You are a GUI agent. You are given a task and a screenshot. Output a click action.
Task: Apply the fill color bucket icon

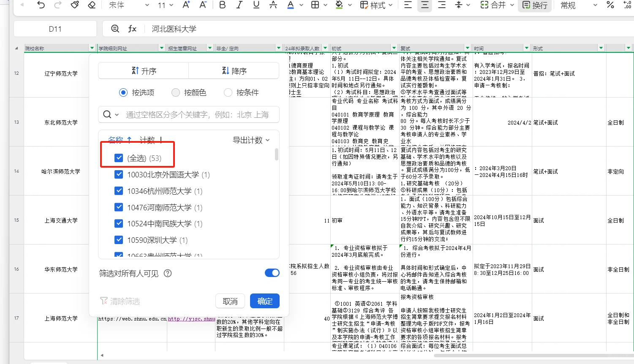click(339, 5)
